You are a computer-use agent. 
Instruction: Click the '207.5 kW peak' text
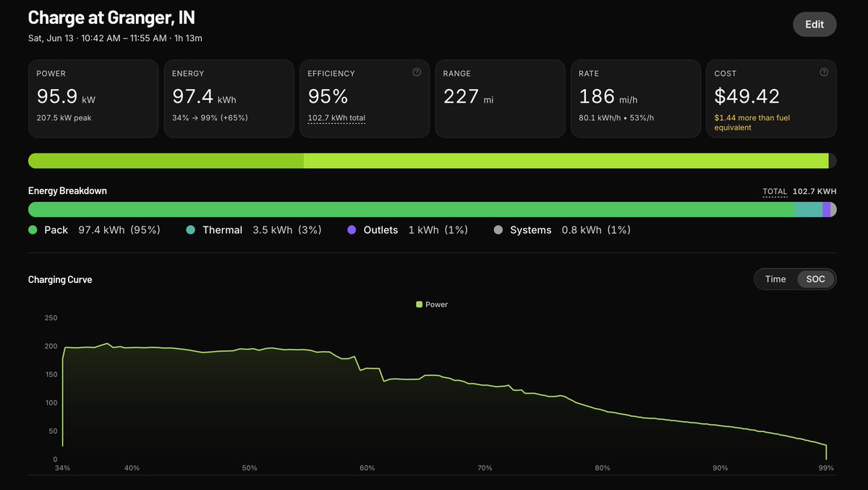[x=64, y=117]
